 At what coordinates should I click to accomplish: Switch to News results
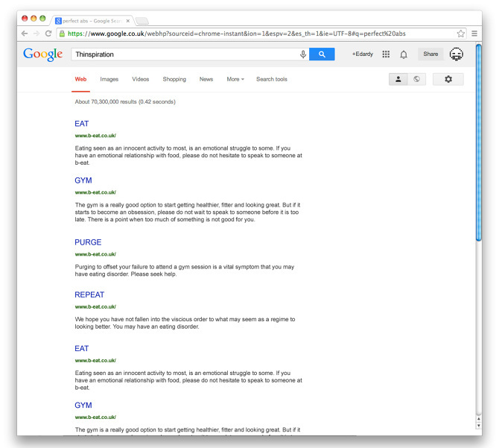coord(206,79)
